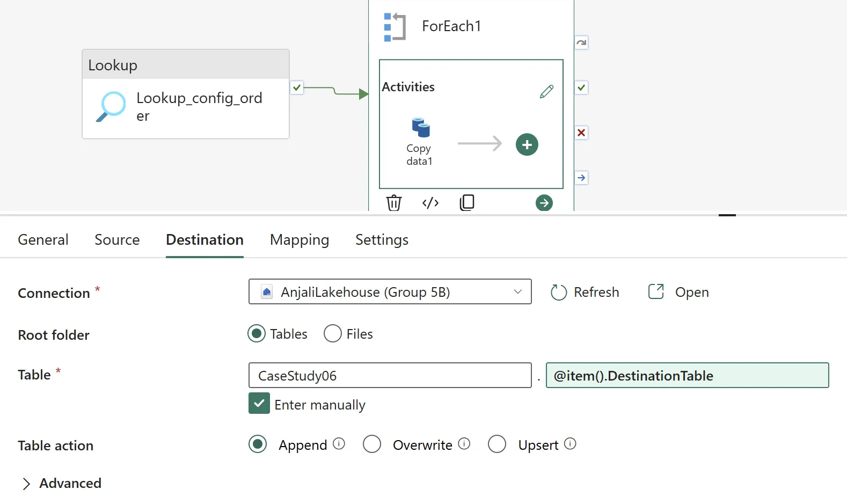Uncheck the Enter manually checkbox
Viewport: 847px width, 504px height.
tap(259, 403)
